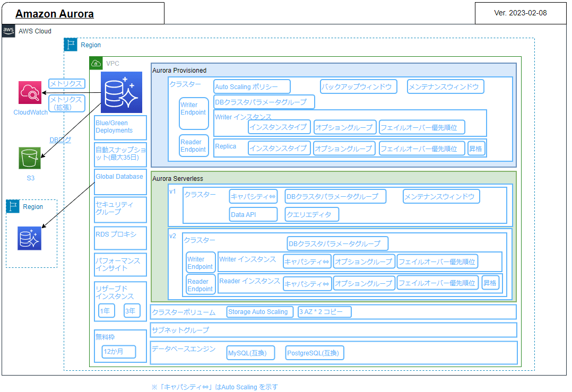The width and height of the screenshot is (572, 392).
Task: Select インスタンスタイプ in the Replica row
Action: click(x=280, y=149)
